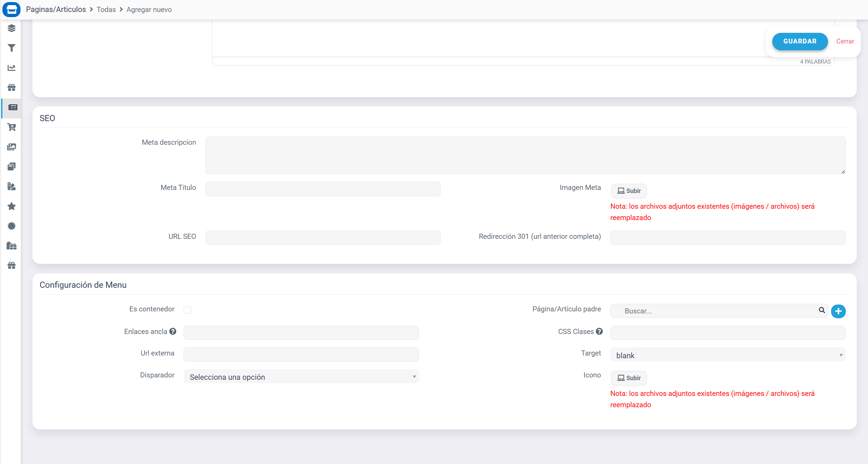Click the blue plus button next to Buscar

[838, 311]
